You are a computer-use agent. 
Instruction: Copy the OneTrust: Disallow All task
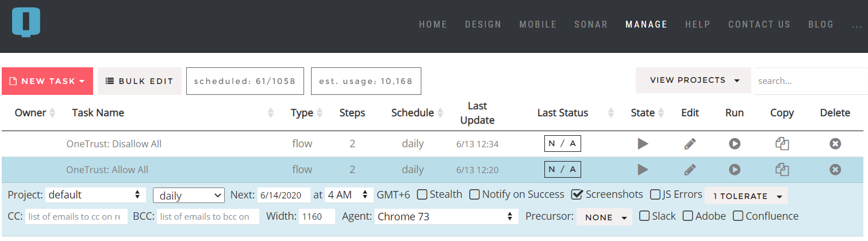pyautogui.click(x=782, y=144)
